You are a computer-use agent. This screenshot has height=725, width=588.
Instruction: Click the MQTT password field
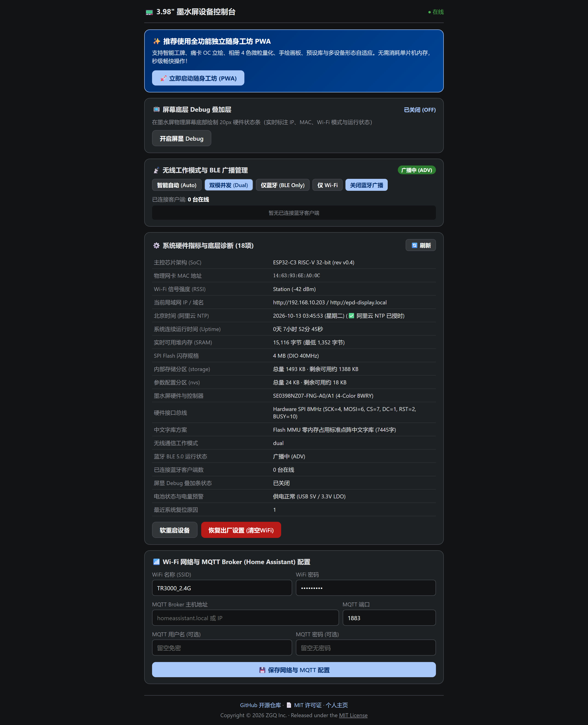point(365,647)
